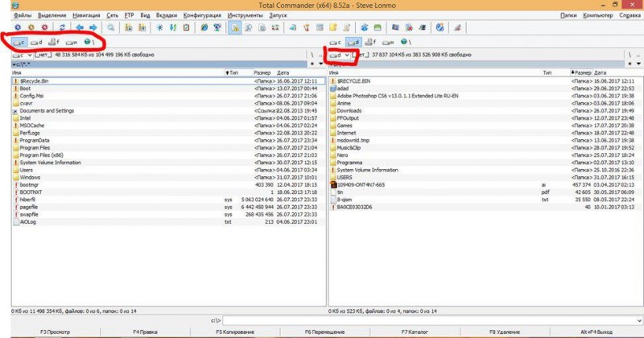Open the Вкладки menu
Image resolution: width=644 pixels, height=338 pixels.
(x=167, y=15)
